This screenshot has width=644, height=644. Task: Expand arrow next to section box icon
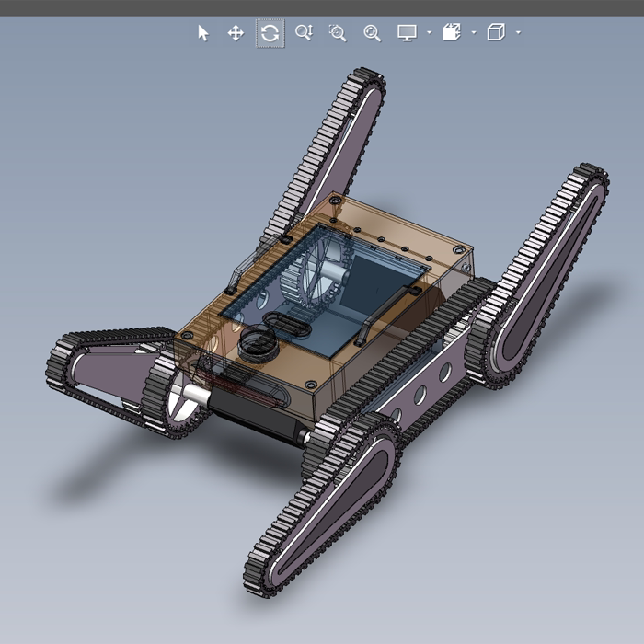click(x=474, y=32)
